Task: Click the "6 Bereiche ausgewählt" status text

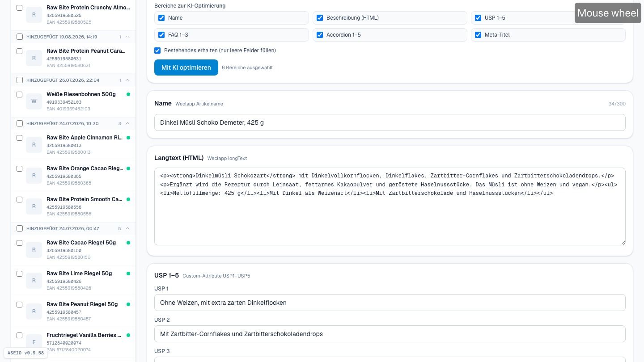Action: (x=247, y=67)
